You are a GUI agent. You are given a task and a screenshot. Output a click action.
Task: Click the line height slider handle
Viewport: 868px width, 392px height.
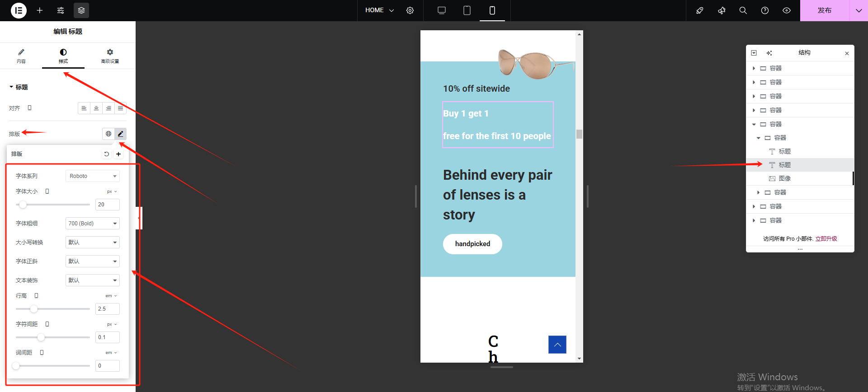point(34,309)
